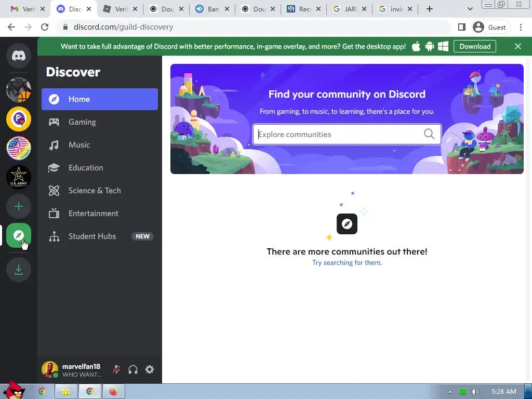Open a new browser tab
Screen dimensions: 532x399
click(x=430, y=9)
